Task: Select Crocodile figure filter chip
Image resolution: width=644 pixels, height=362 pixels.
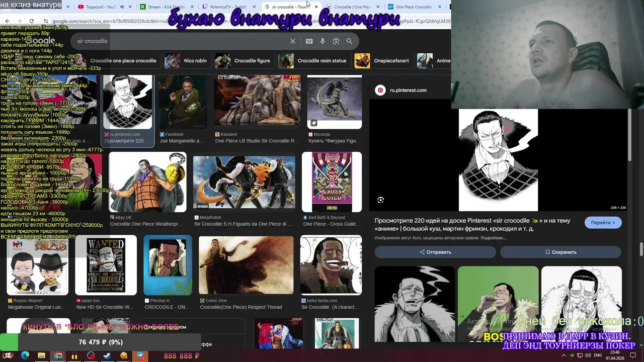Action: (x=244, y=61)
